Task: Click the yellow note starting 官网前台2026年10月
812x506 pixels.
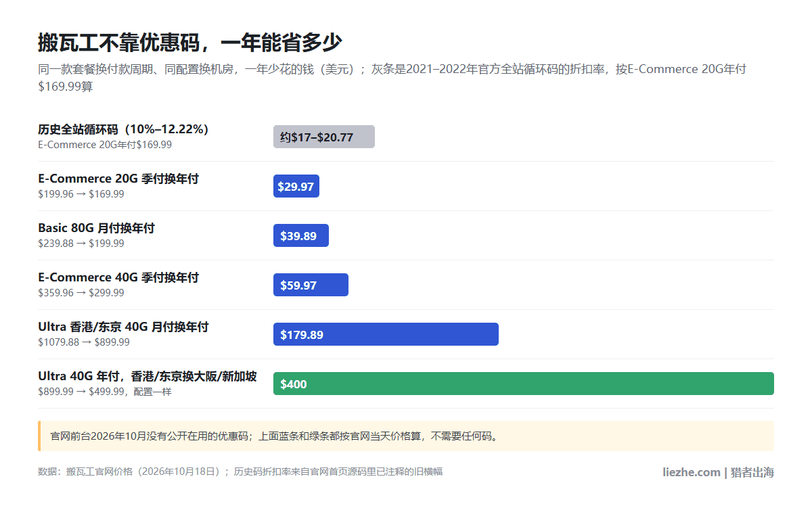Action: tap(406, 436)
